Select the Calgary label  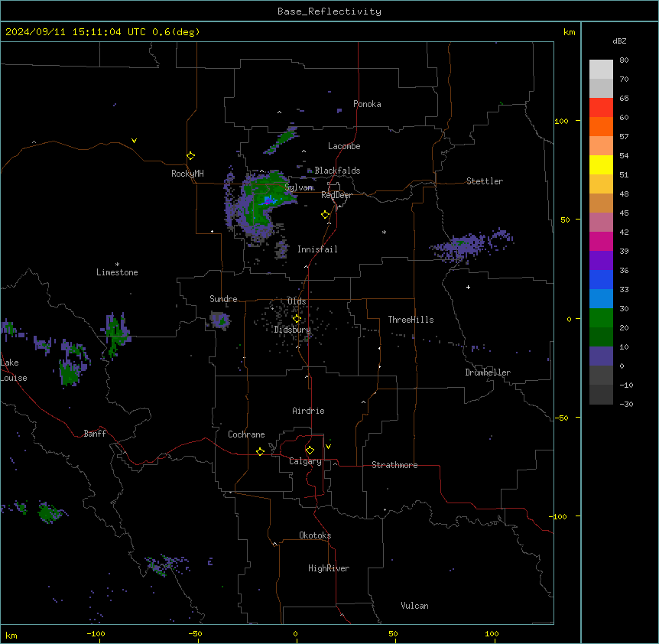(x=305, y=461)
